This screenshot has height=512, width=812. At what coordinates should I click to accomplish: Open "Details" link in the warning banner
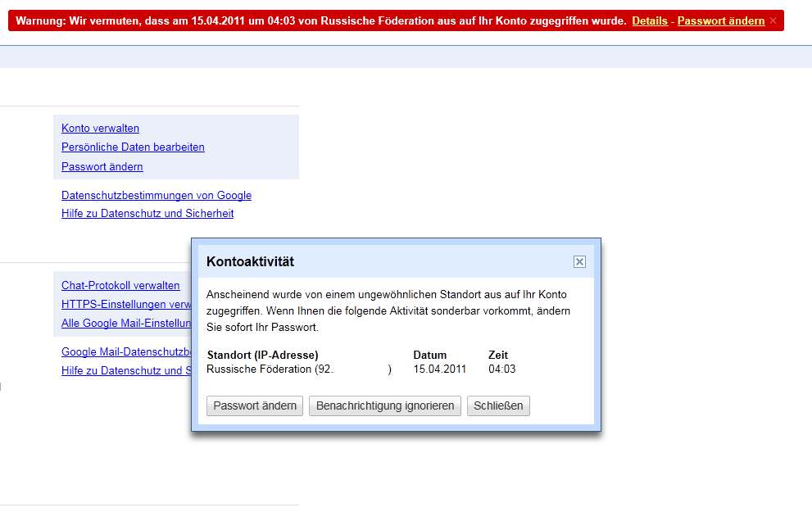(x=650, y=20)
